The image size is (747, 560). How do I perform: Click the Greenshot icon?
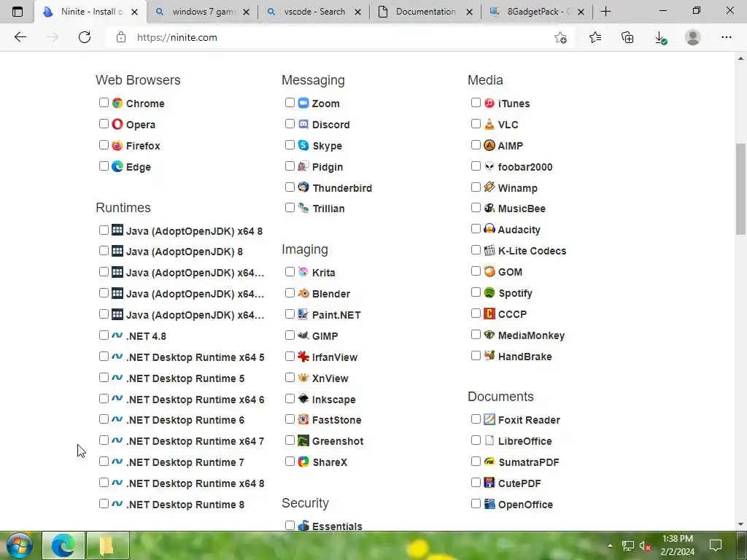[x=303, y=440]
